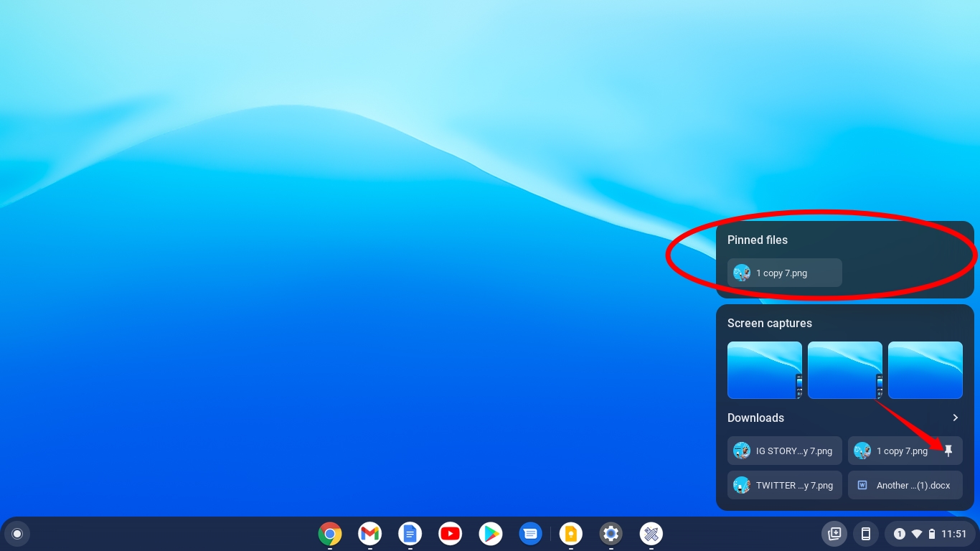Screen dimensions: 980x551
Task: Launch YouTube from the shelf
Action: coord(451,534)
